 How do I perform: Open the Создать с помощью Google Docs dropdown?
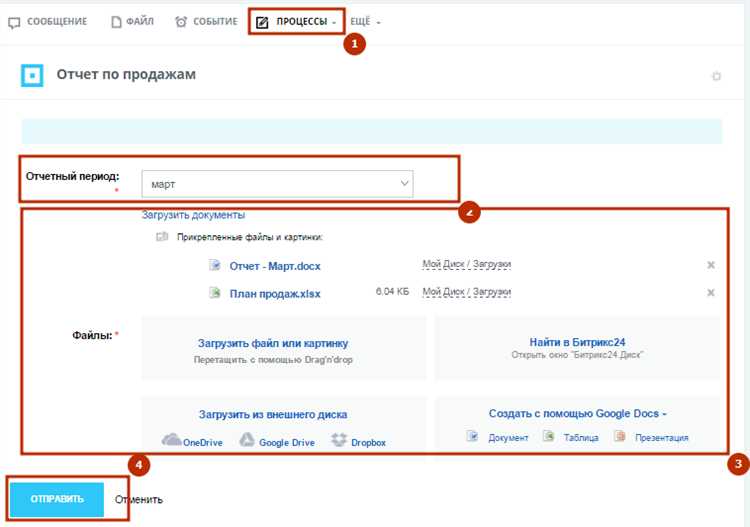577,413
